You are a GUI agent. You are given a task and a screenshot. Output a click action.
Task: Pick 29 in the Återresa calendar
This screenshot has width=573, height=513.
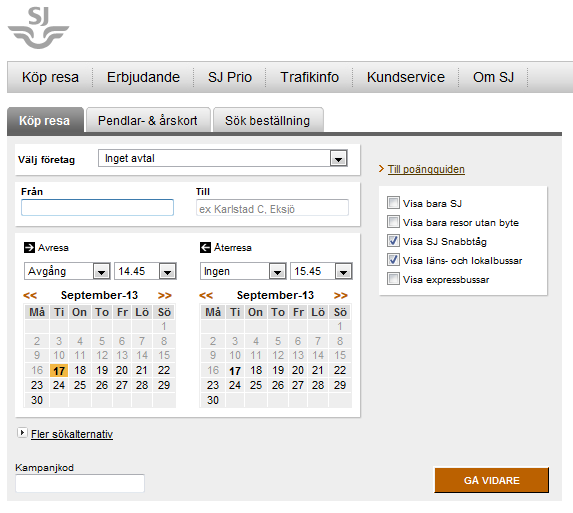[x=340, y=385]
